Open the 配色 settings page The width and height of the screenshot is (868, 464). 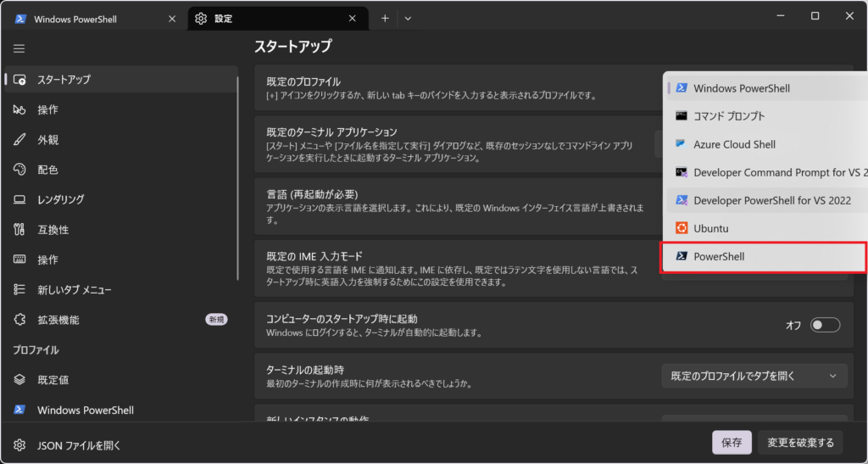coord(122,170)
